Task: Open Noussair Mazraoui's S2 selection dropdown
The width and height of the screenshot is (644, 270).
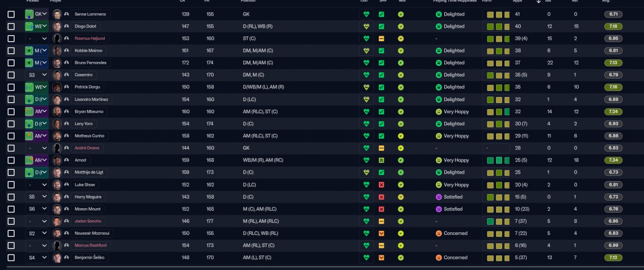Action: [x=37, y=233]
